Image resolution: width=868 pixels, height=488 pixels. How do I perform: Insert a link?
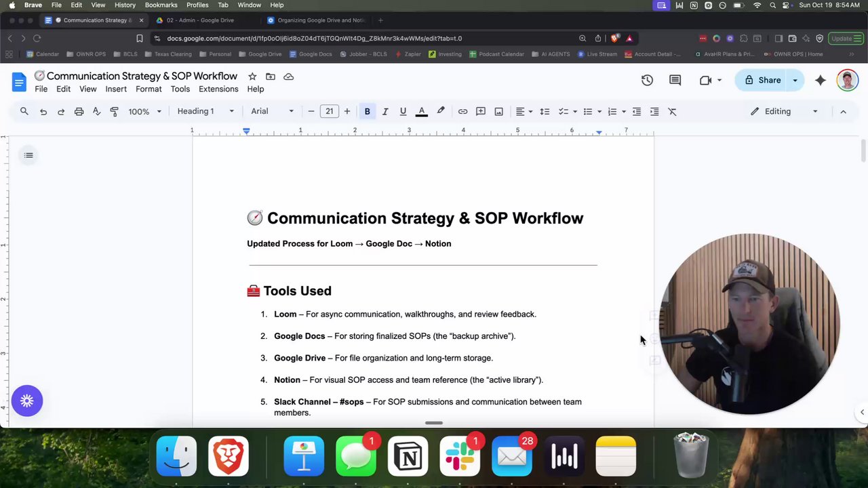[462, 111]
